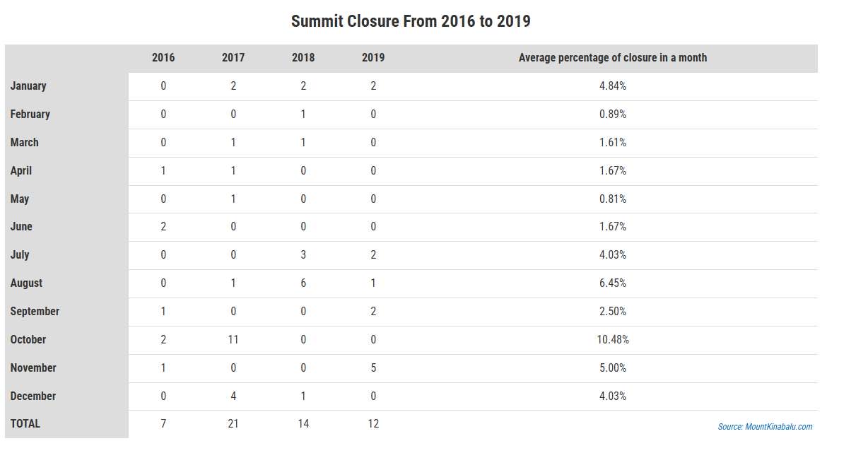Click the TOTAL row label

[x=25, y=424]
